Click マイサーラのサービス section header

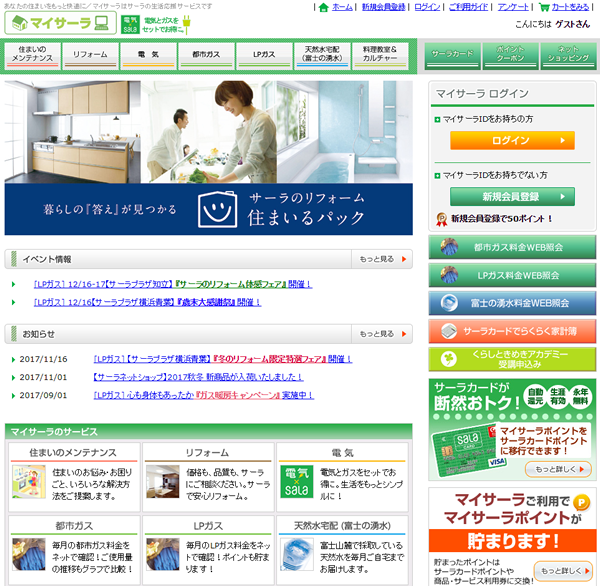pyautogui.click(x=209, y=432)
